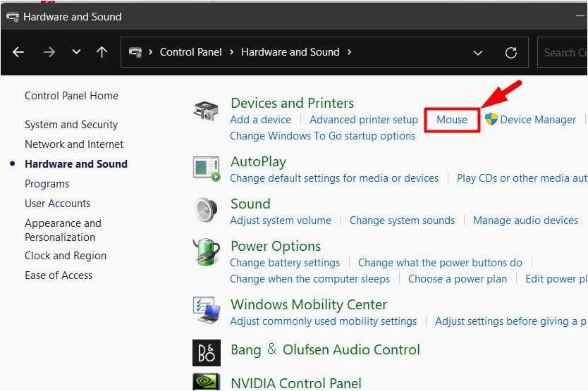The width and height of the screenshot is (588, 391).
Task: Expand chevron before Control Panel breadcrumb
Action: pos(150,52)
